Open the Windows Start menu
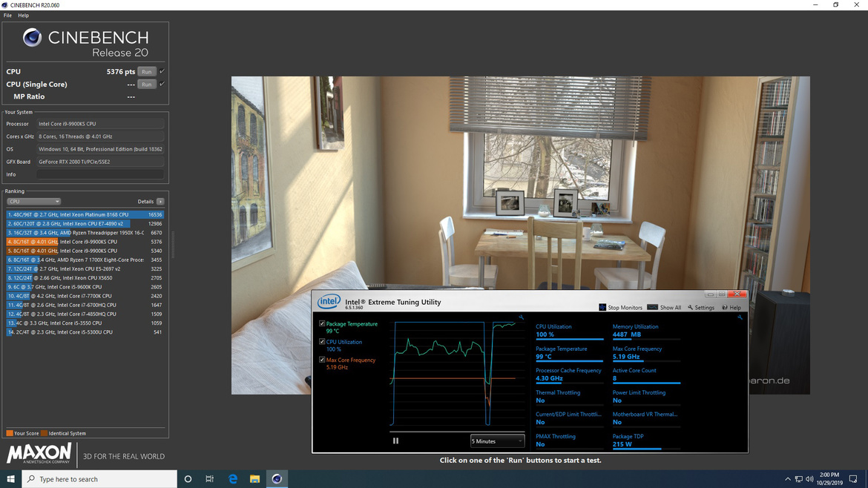Viewport: 868px width, 488px height. tap(10, 479)
